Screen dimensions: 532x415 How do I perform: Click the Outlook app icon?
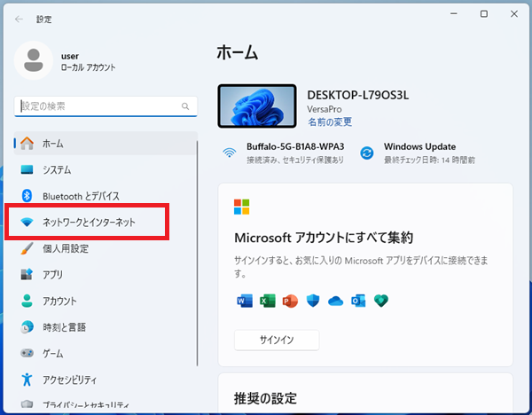click(x=358, y=301)
